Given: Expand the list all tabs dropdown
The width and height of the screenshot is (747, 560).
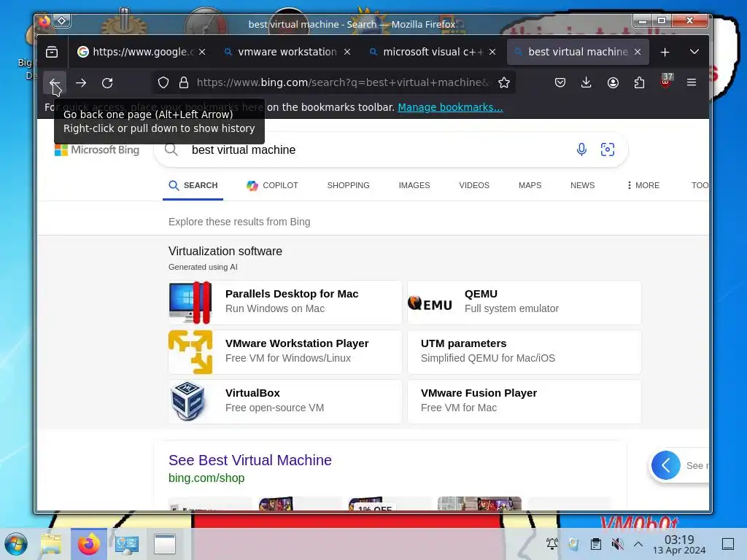Looking at the screenshot, I should (x=694, y=52).
